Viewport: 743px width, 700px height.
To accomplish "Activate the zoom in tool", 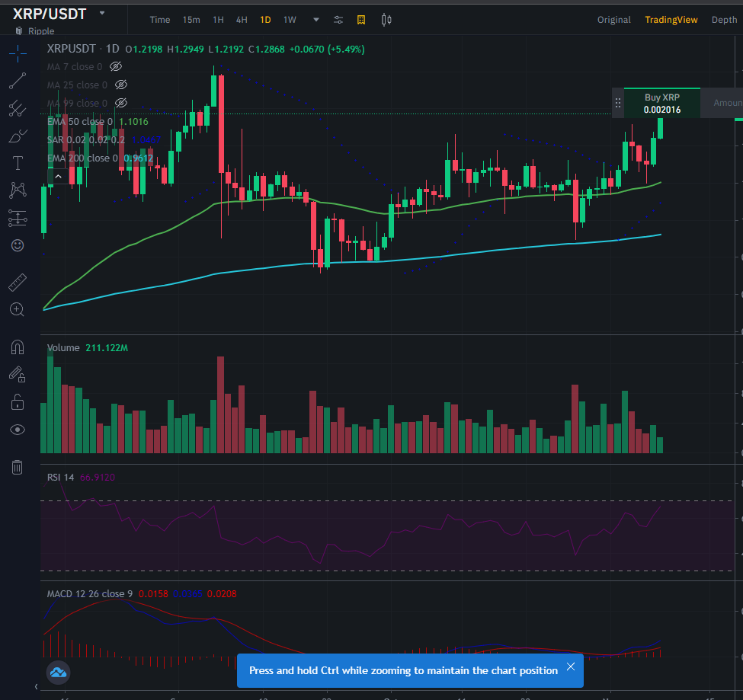I will click(x=17, y=310).
